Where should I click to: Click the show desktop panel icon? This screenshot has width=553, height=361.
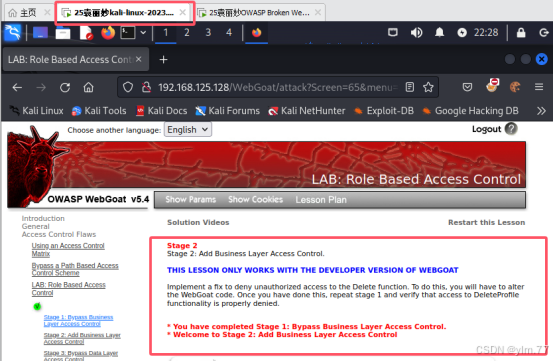pyautogui.click(x=41, y=33)
